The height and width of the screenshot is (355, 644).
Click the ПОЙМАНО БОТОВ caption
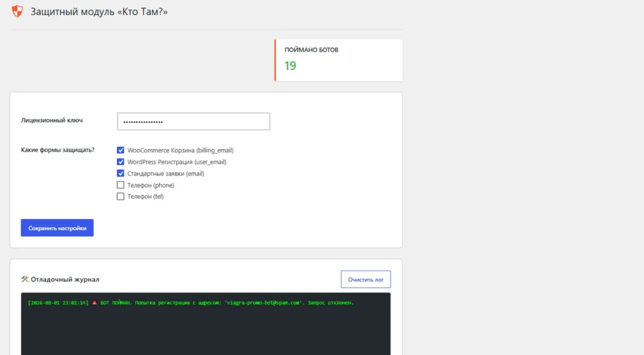coord(311,50)
